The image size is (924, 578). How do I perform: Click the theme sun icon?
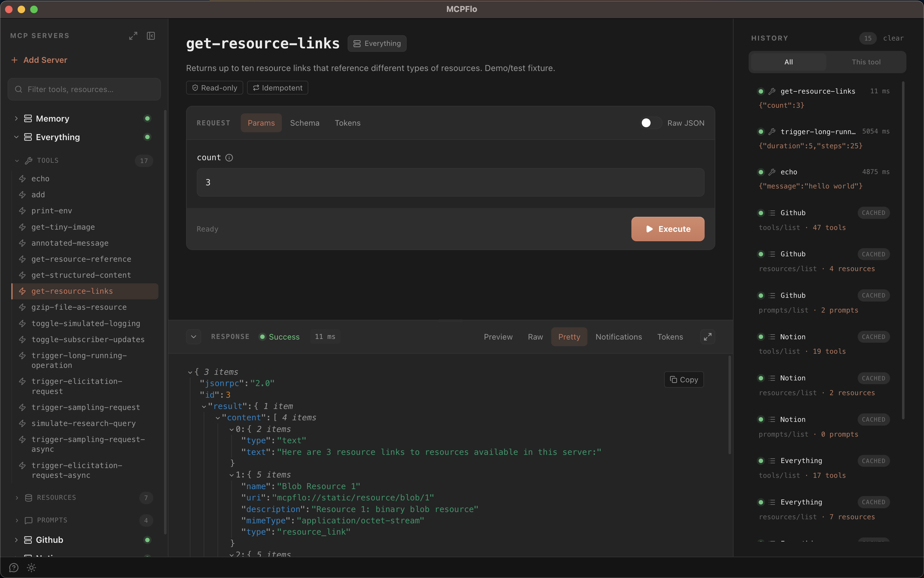31,568
